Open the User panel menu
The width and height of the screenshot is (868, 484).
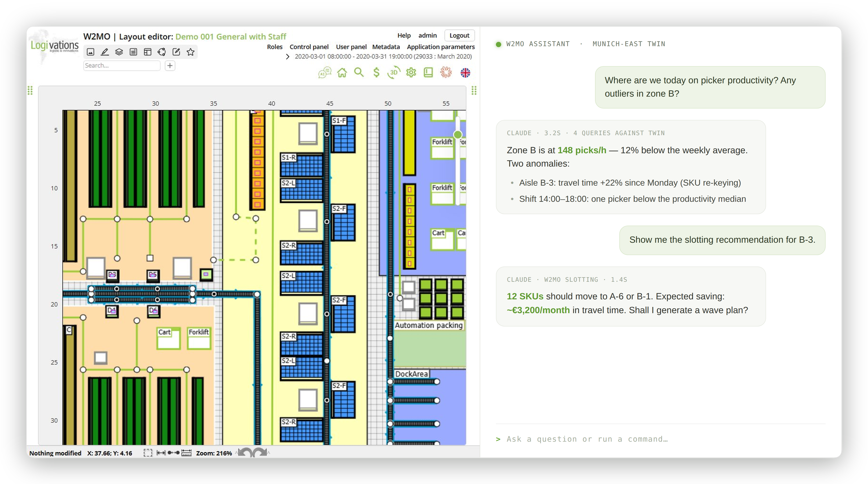(351, 47)
